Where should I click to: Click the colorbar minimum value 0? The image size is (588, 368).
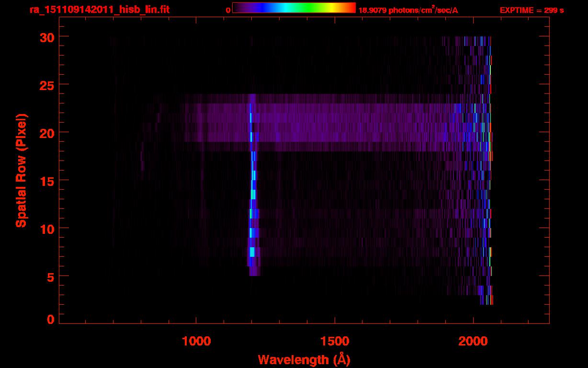pyautogui.click(x=228, y=10)
